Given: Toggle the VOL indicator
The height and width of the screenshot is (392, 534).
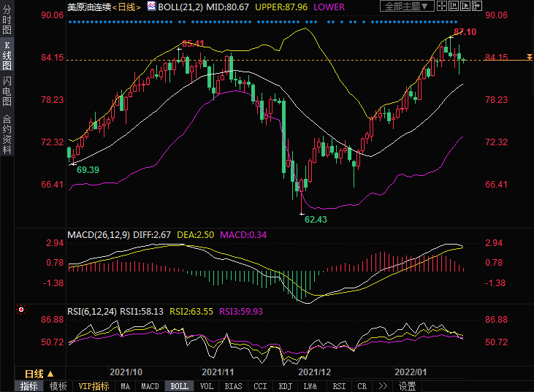Looking at the screenshot, I should pyautogui.click(x=207, y=386).
